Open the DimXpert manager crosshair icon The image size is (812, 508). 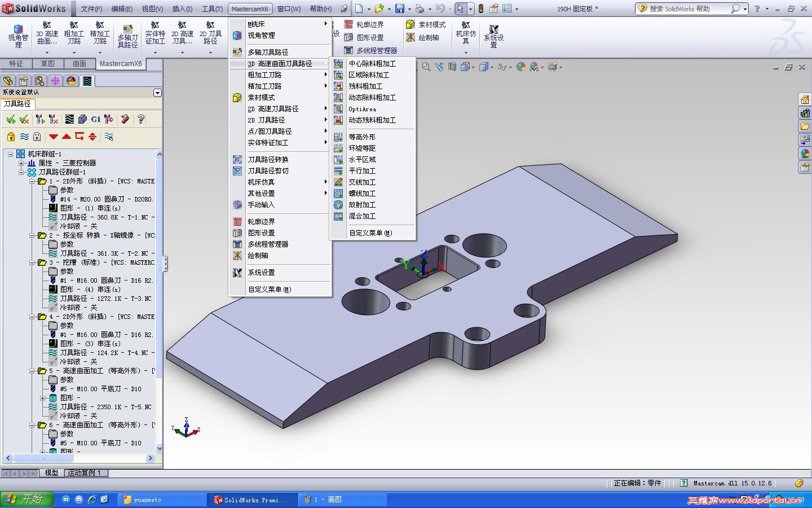pyautogui.click(x=55, y=81)
